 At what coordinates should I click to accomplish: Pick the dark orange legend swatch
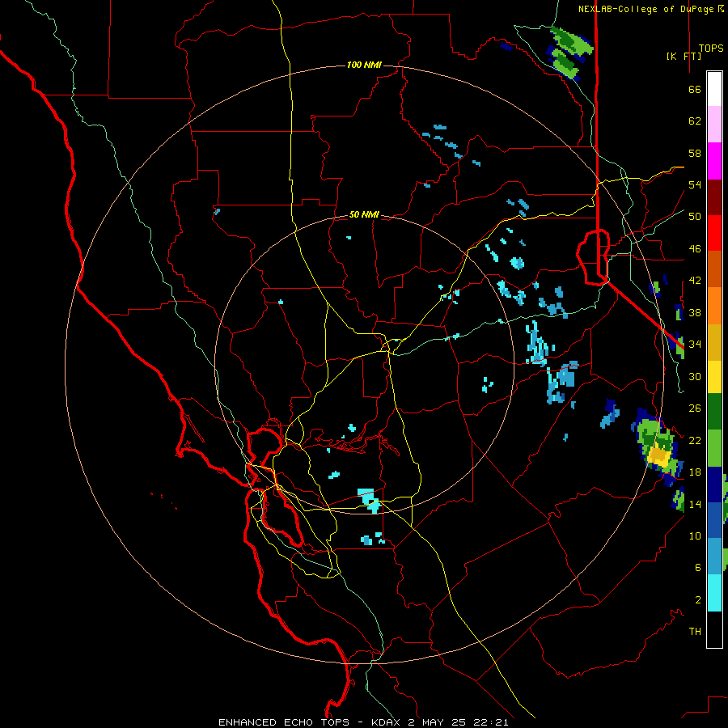pyautogui.click(x=714, y=269)
